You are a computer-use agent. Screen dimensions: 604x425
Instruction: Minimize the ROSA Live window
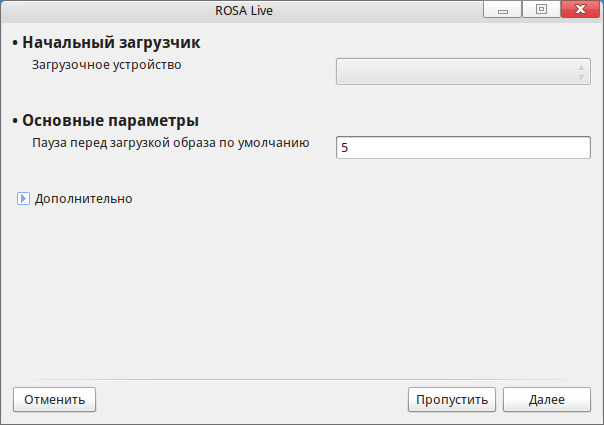click(x=503, y=10)
